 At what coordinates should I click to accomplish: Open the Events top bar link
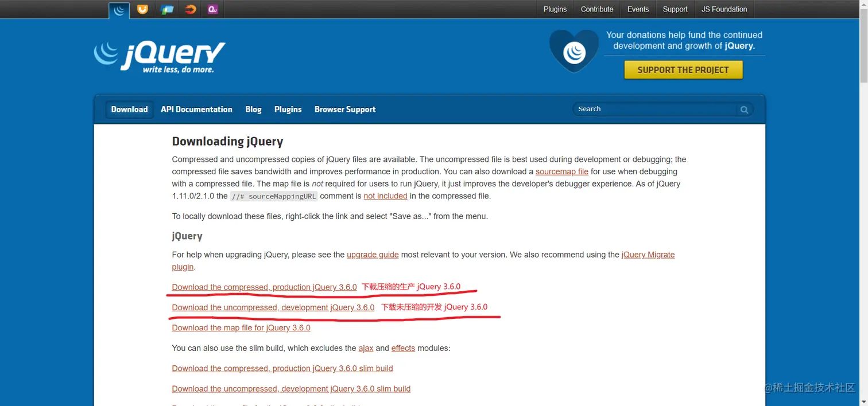638,9
